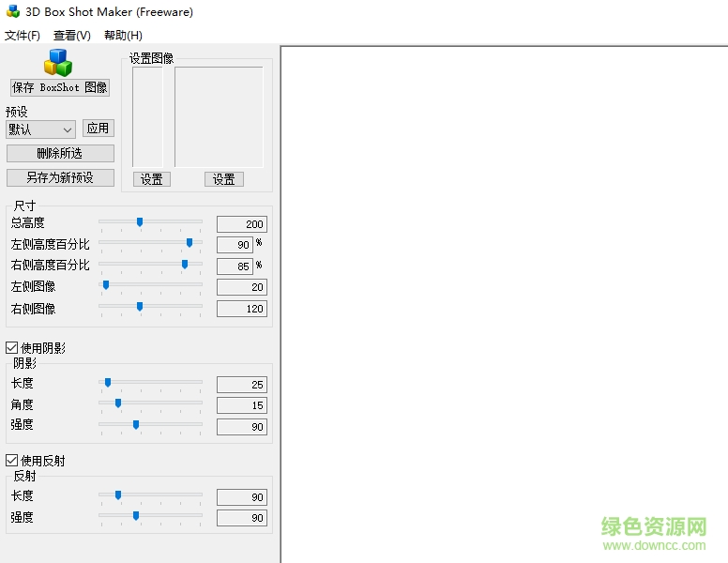Click the 总高度 slider handle
Viewport: 728px width, 563px height.
click(139, 222)
